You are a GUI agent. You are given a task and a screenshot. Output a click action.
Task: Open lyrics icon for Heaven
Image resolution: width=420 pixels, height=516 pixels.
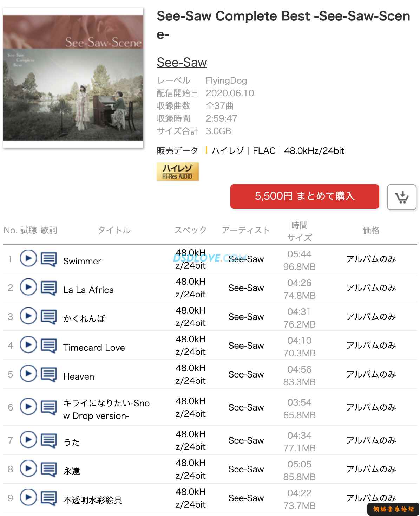pos(49,375)
